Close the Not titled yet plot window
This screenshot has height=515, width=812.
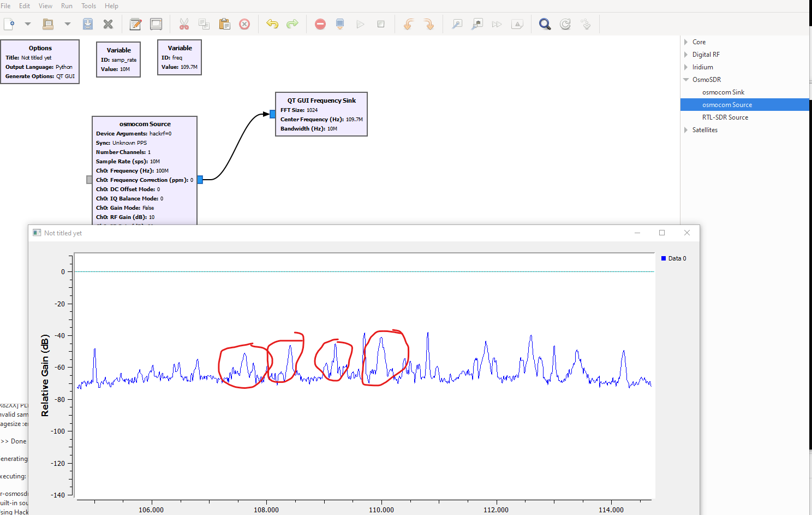(x=687, y=233)
